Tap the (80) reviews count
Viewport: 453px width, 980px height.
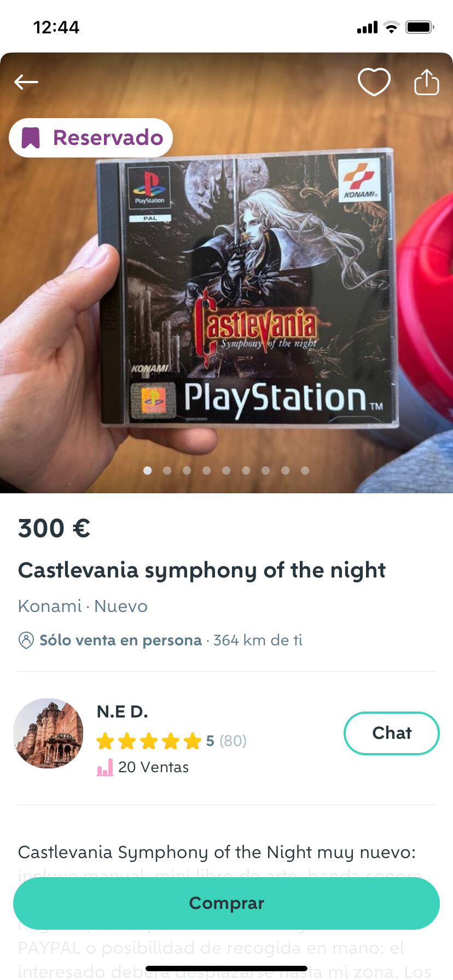coord(233,741)
